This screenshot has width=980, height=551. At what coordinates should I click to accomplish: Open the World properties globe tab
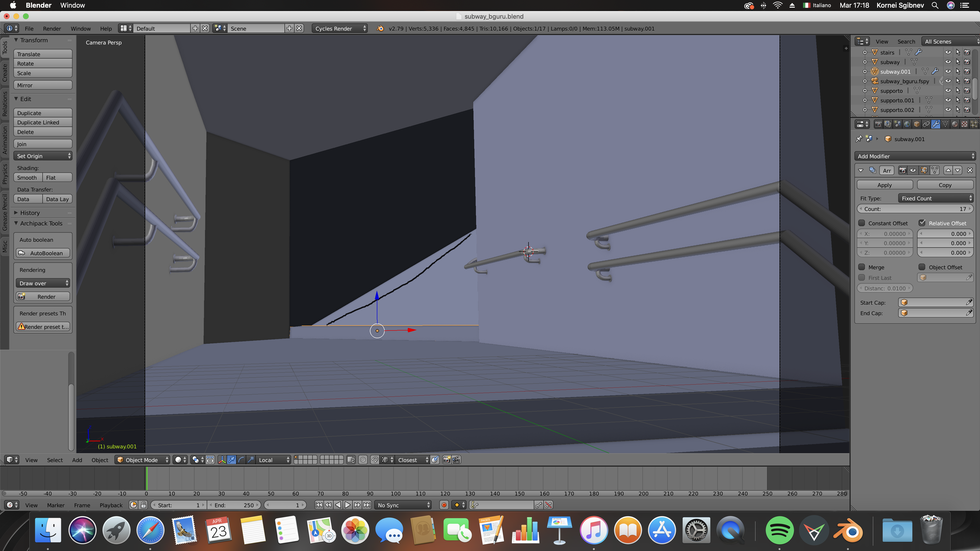[x=907, y=124]
